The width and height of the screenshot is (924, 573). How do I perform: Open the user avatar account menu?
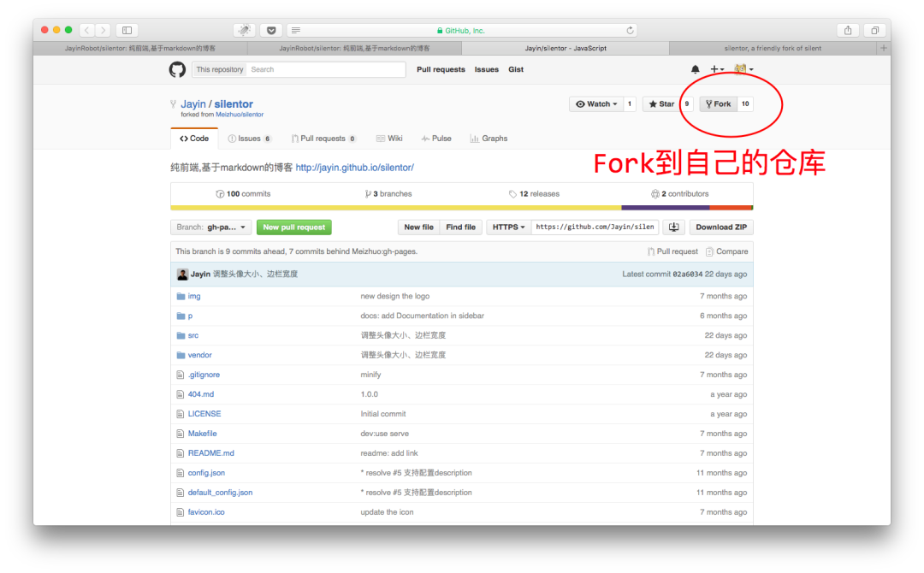(743, 69)
